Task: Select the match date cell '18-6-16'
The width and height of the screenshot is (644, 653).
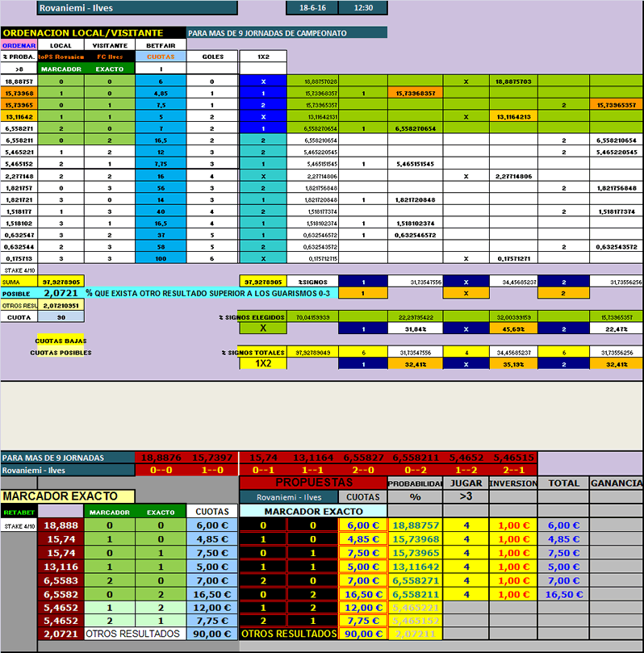Action: 312,8
